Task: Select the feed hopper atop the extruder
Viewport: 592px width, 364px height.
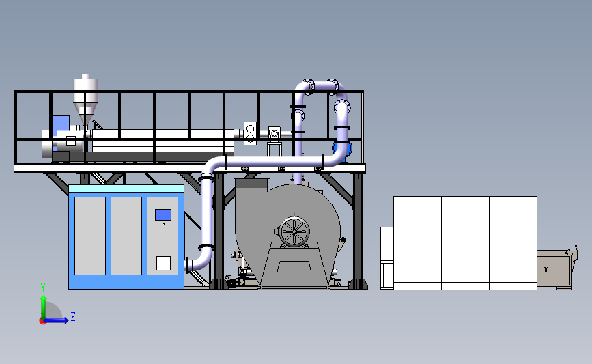Action: point(85,99)
